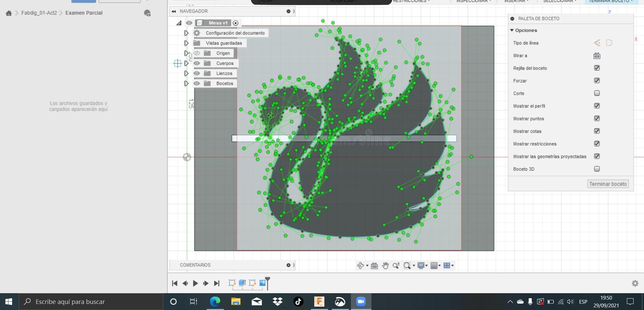
Task: Select the construction line type icon
Action: [597, 43]
